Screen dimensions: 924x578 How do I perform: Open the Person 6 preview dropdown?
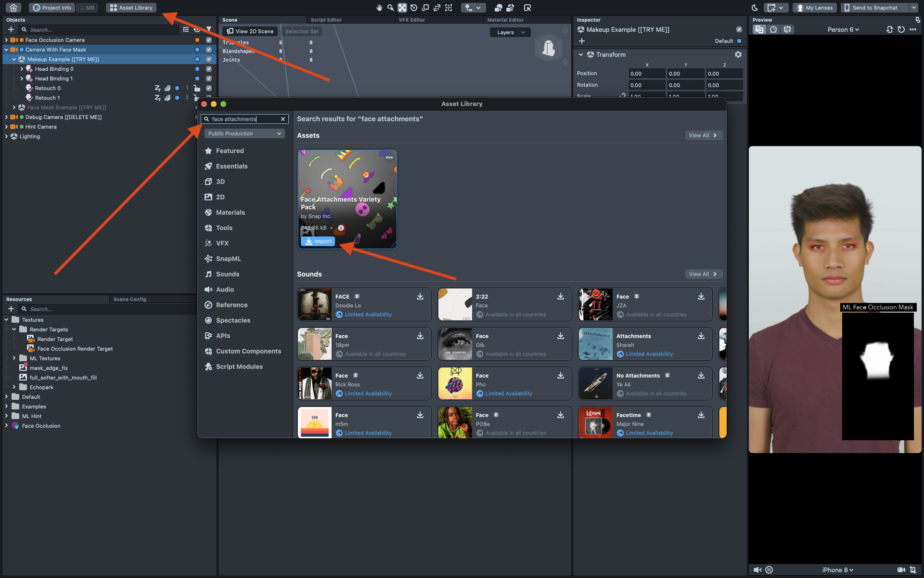pos(843,29)
